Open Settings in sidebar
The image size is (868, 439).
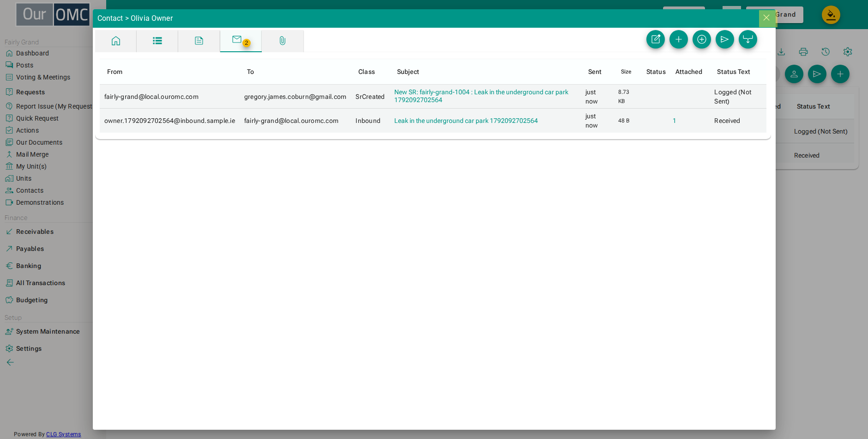[29, 348]
